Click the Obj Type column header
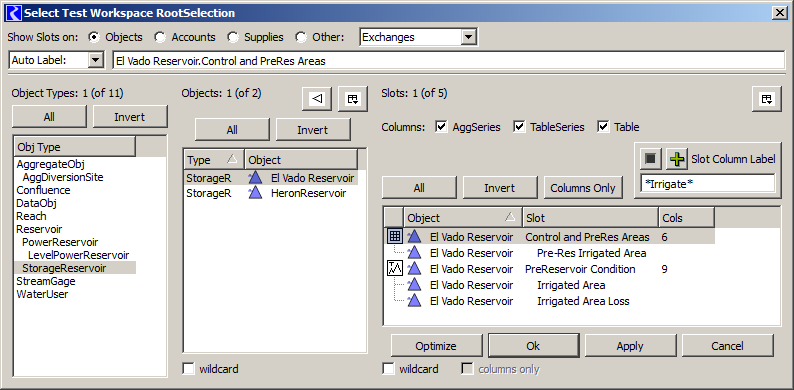 click(74, 147)
